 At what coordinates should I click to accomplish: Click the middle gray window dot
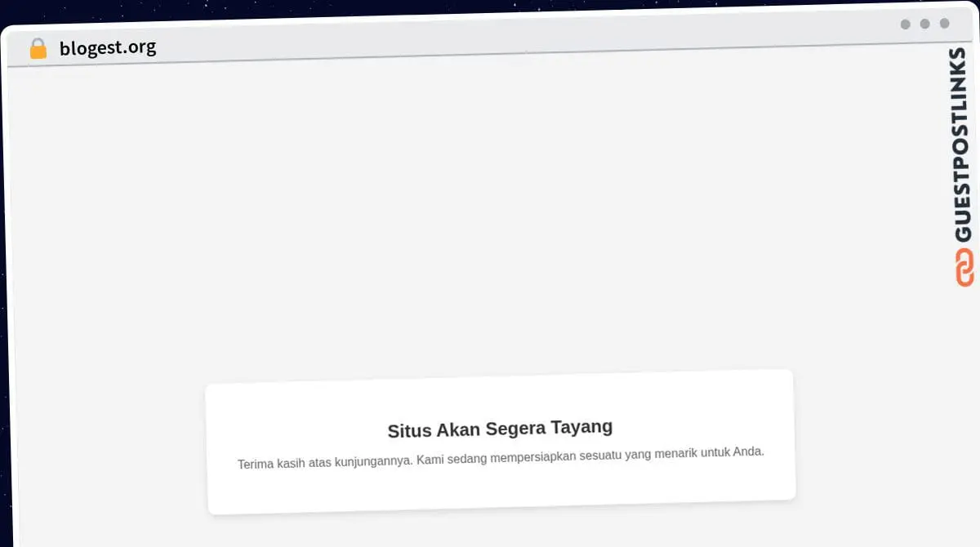pos(924,24)
